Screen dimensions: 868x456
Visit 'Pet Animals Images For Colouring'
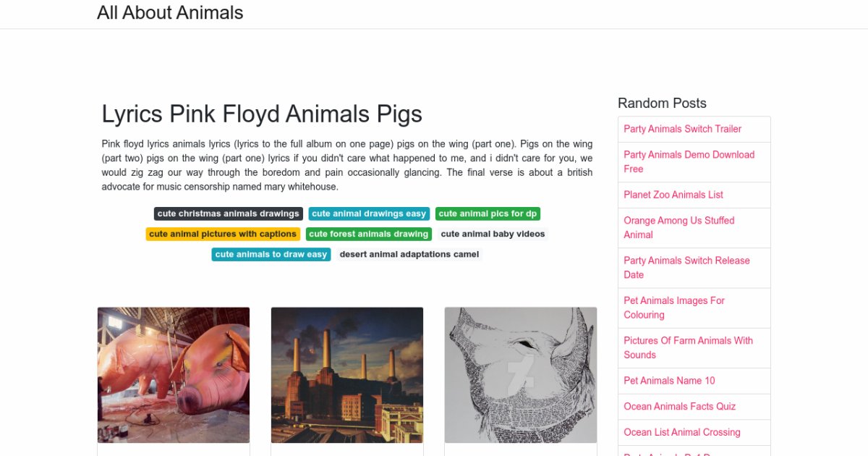point(674,308)
